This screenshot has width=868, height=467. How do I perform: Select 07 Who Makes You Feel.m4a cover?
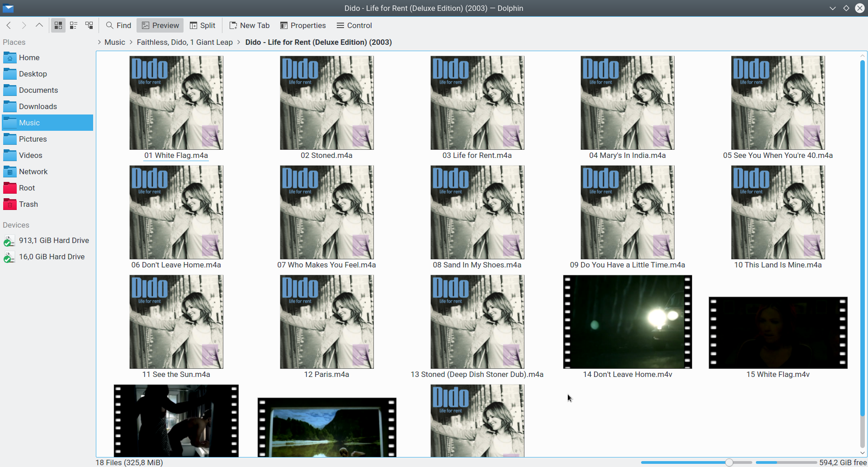point(327,212)
